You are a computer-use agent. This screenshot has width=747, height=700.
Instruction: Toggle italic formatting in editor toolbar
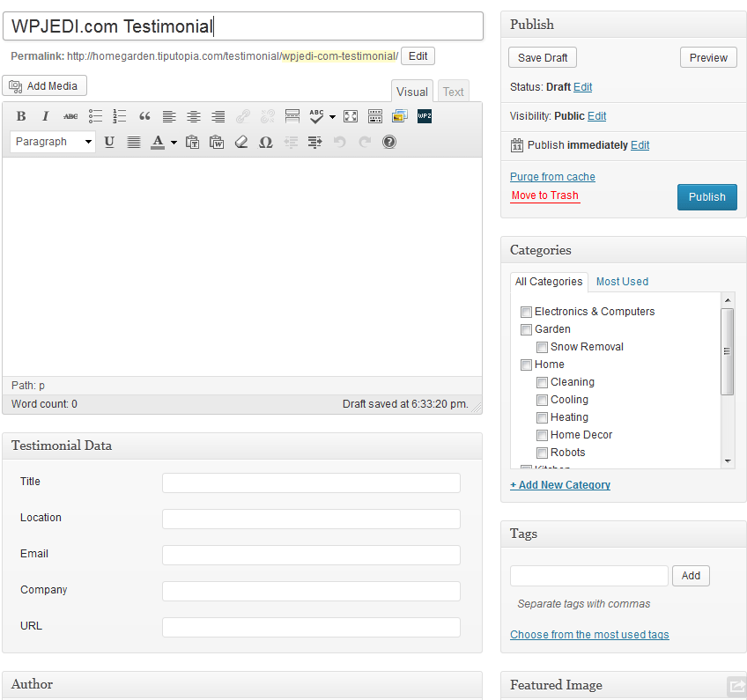46,116
